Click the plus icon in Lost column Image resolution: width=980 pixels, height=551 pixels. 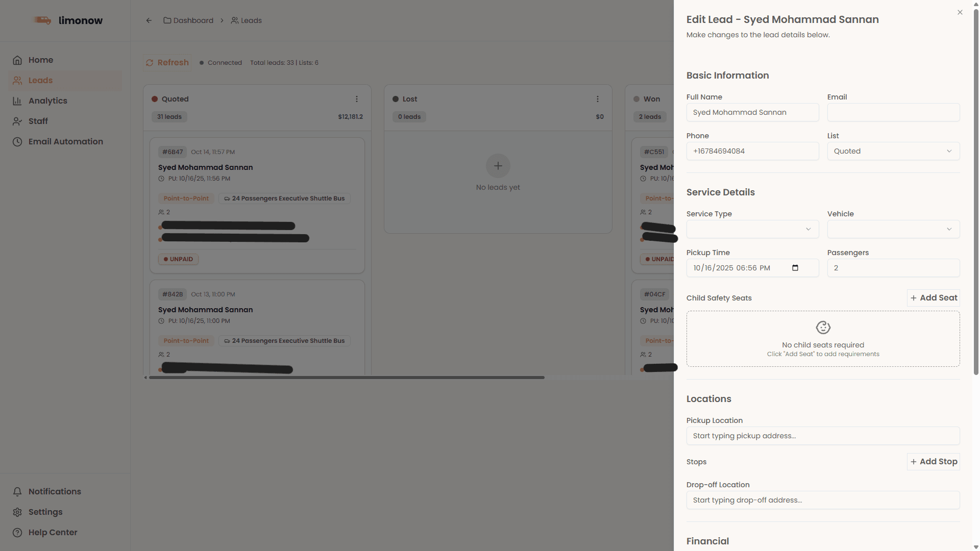pos(498,166)
